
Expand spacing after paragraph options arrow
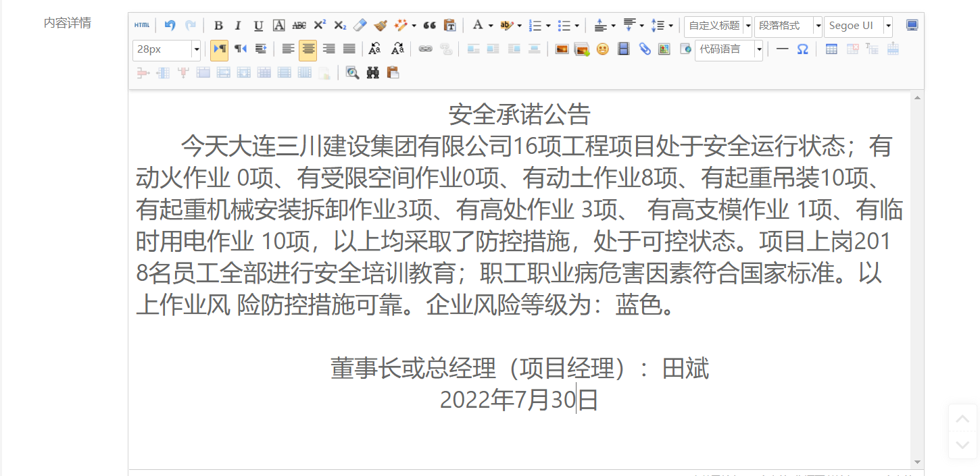(x=641, y=26)
